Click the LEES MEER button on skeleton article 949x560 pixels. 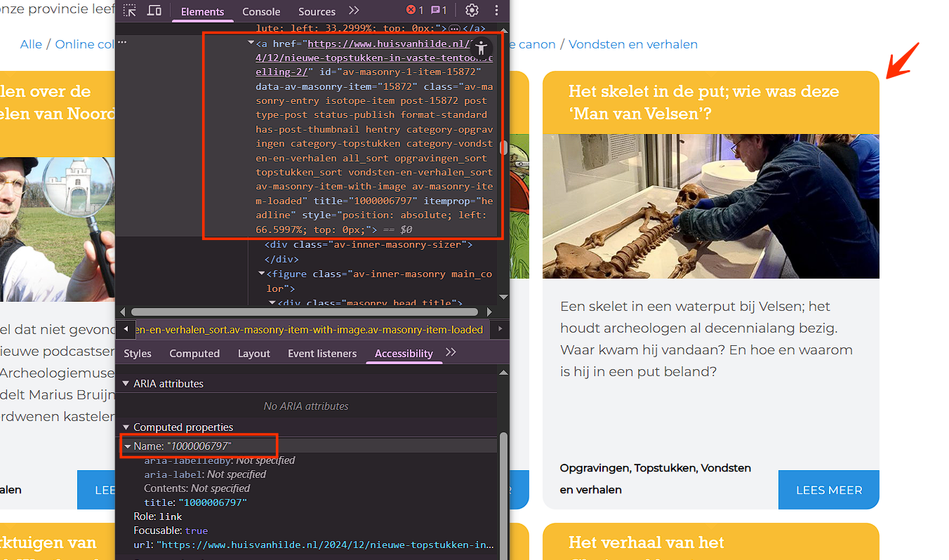pyautogui.click(x=828, y=490)
